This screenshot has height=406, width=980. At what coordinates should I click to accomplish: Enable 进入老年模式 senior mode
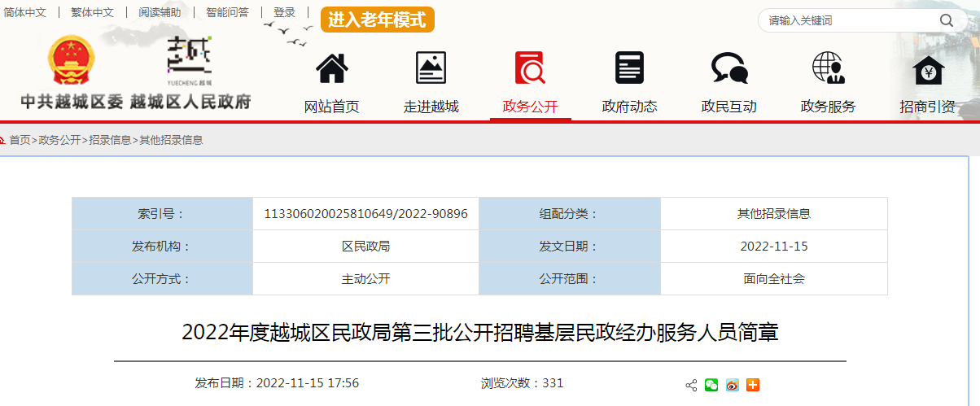(x=378, y=20)
